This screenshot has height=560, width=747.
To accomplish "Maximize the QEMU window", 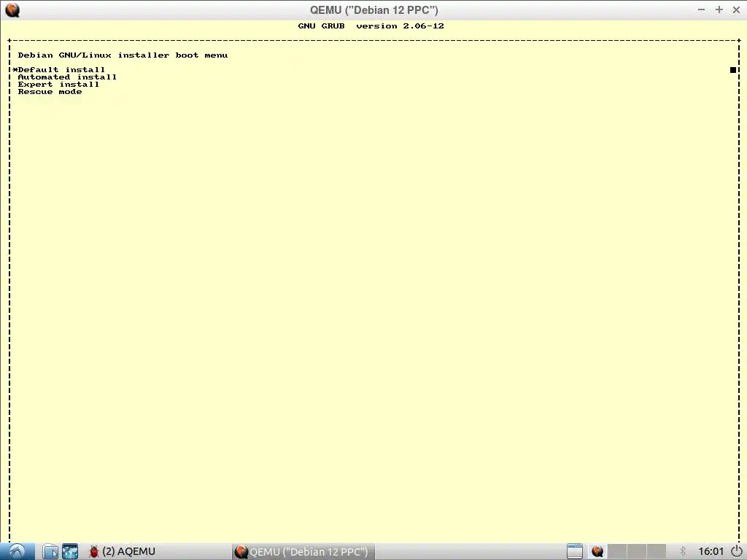I will pos(719,9).
